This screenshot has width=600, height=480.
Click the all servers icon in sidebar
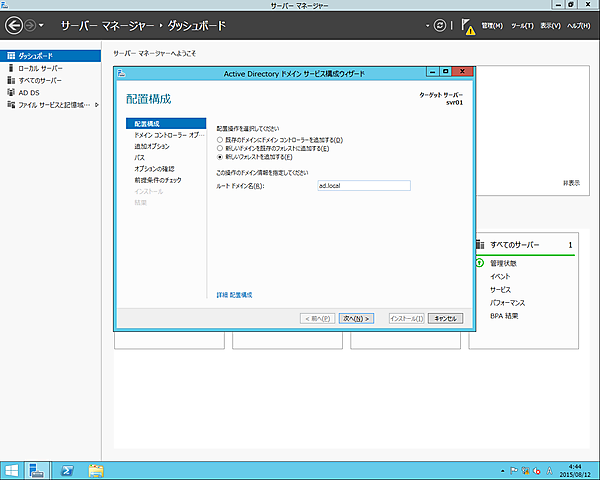11,80
